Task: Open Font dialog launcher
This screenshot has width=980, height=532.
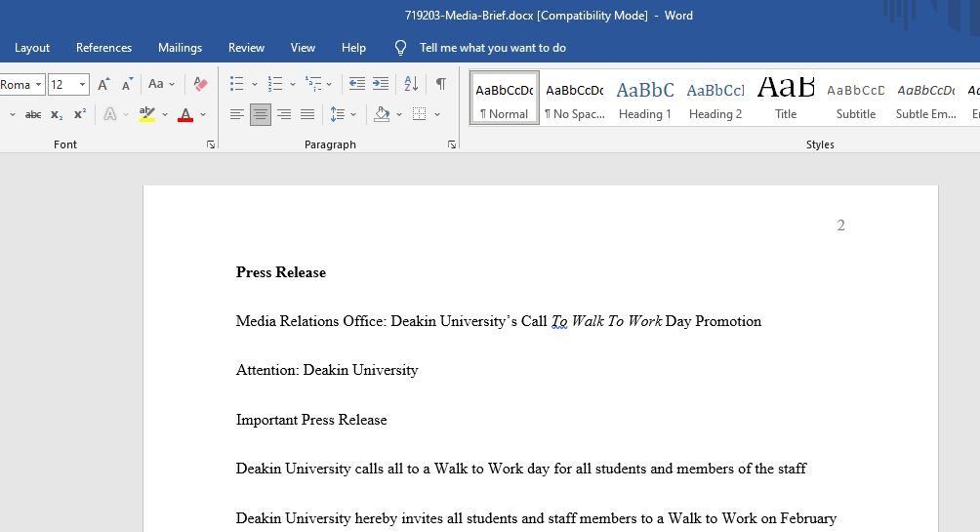Action: [x=211, y=145]
